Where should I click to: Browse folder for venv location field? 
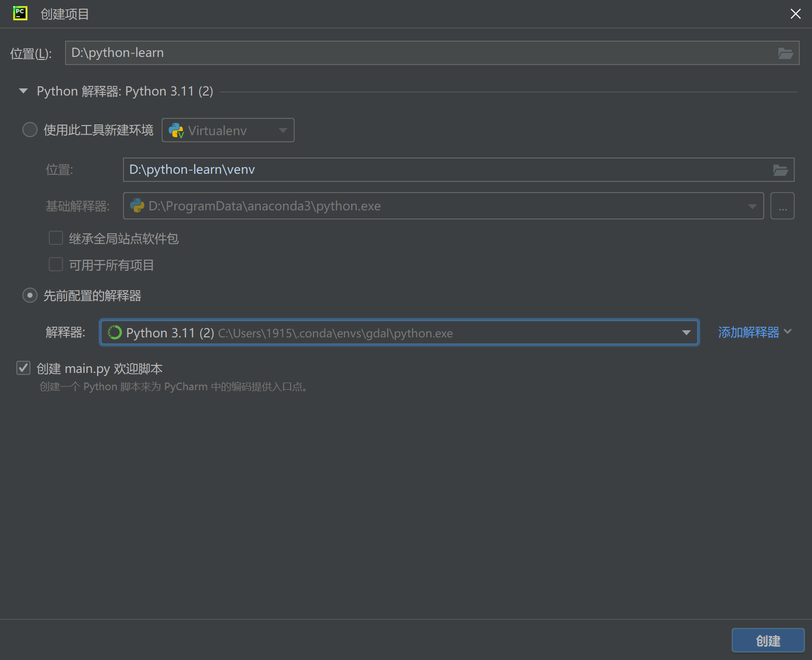point(780,170)
